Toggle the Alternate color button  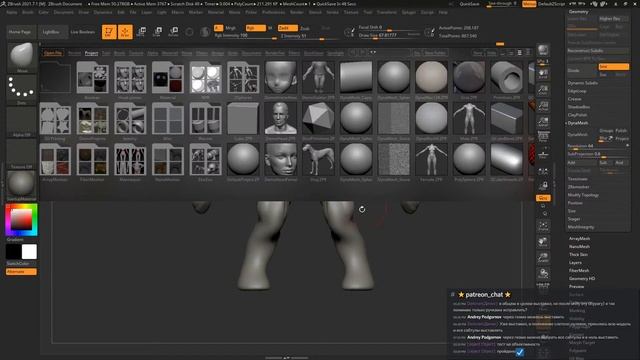[21, 271]
